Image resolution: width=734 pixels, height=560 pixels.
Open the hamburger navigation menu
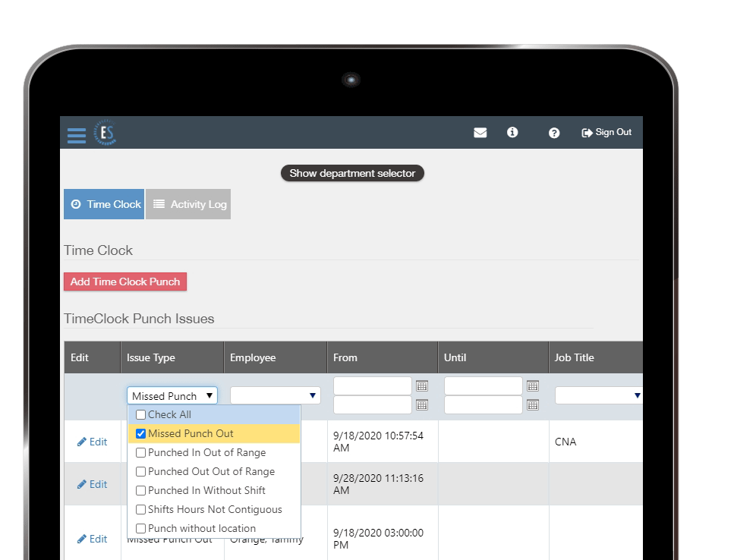tap(77, 136)
